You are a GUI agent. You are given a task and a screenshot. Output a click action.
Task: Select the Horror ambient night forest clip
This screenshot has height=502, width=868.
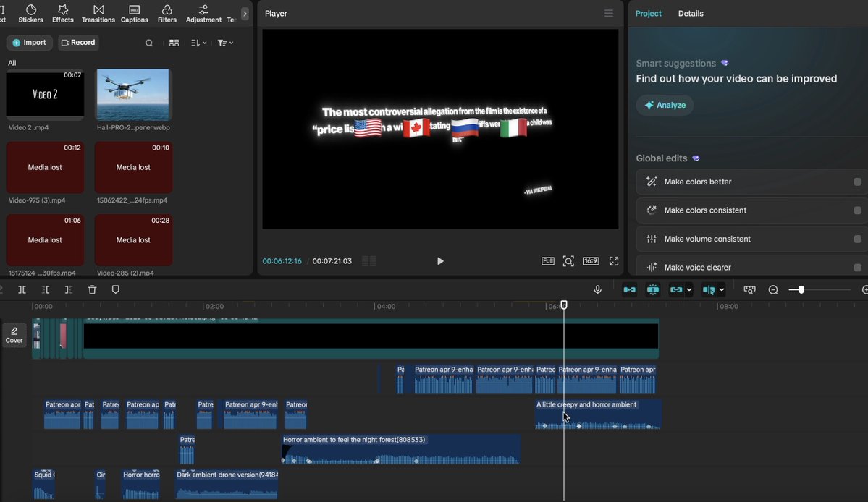pyautogui.click(x=401, y=449)
